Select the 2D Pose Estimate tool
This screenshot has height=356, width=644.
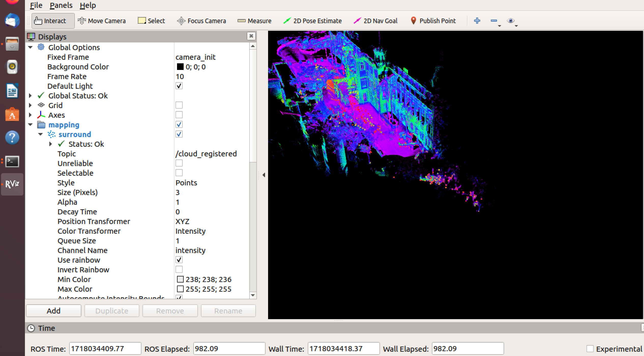coord(312,21)
